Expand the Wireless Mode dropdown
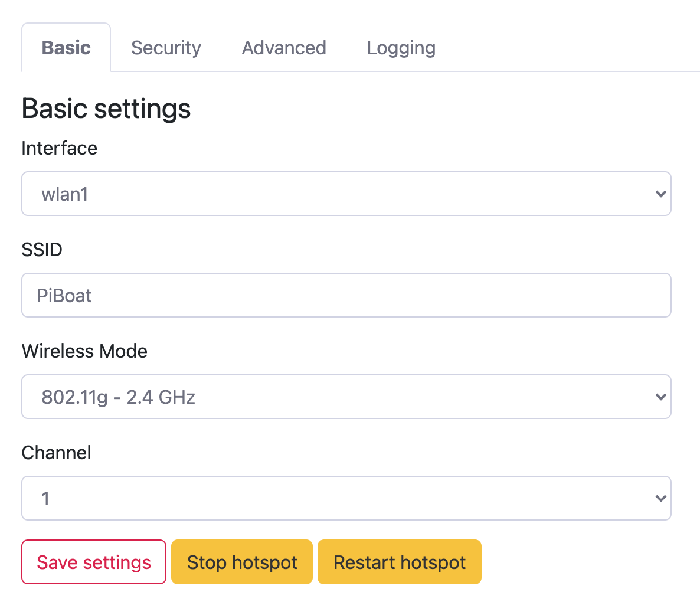700x602 pixels. (x=346, y=397)
